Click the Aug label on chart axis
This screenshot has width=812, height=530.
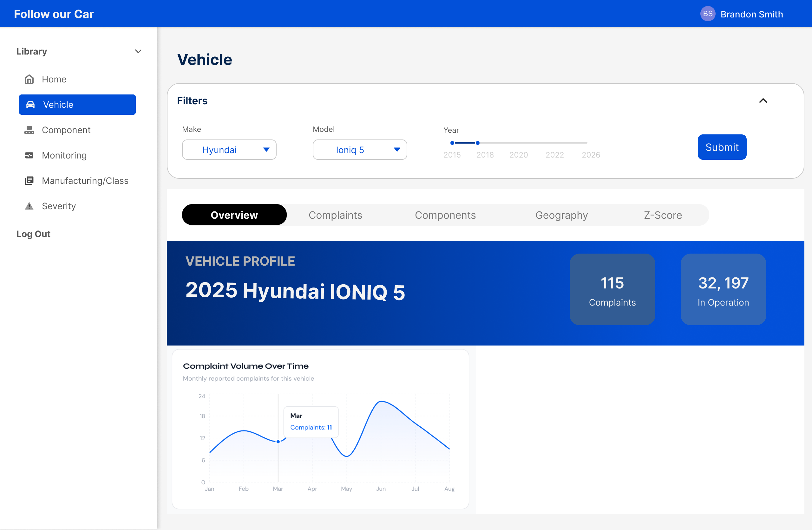[449, 489]
